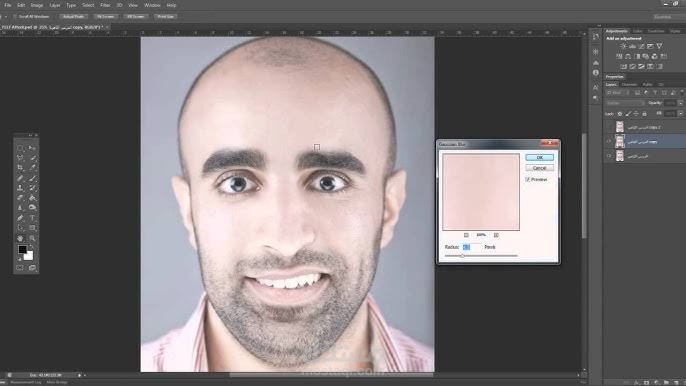Add a Photo Filter adjustment
The width and height of the screenshot is (686, 386).
[x=646, y=56]
